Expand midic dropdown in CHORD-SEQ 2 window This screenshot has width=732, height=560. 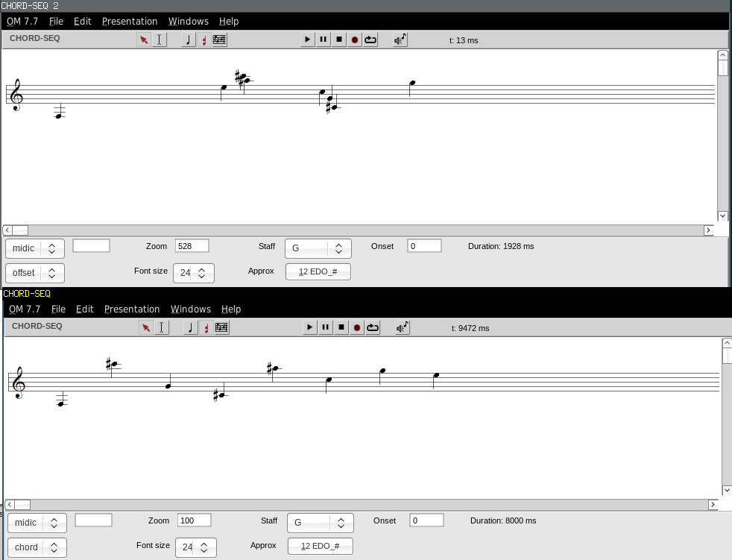[35, 248]
